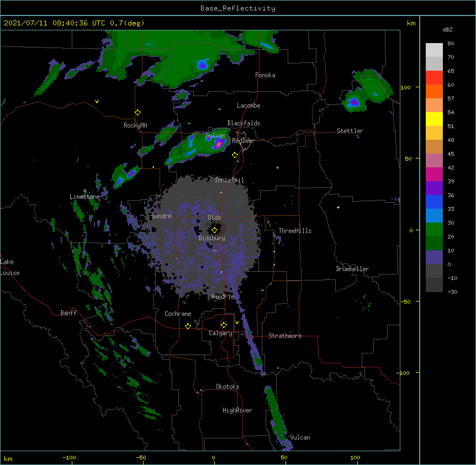Click the yellow V marker northwest of RockyMH
The width and height of the screenshot is (476, 465).
(x=97, y=102)
